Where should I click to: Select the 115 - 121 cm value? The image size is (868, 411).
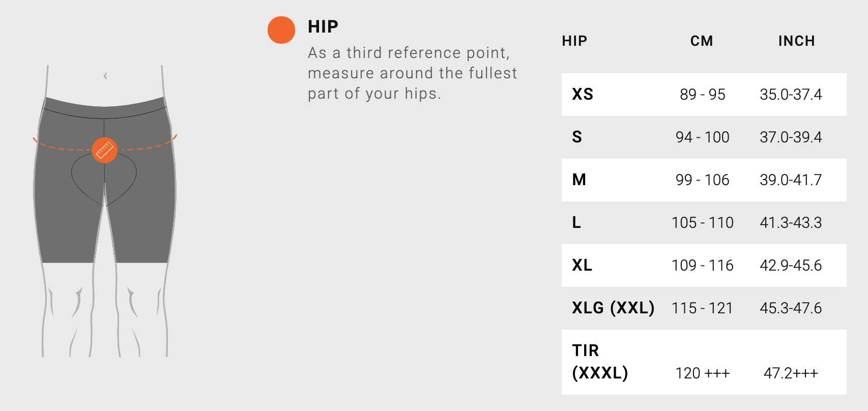(702, 308)
